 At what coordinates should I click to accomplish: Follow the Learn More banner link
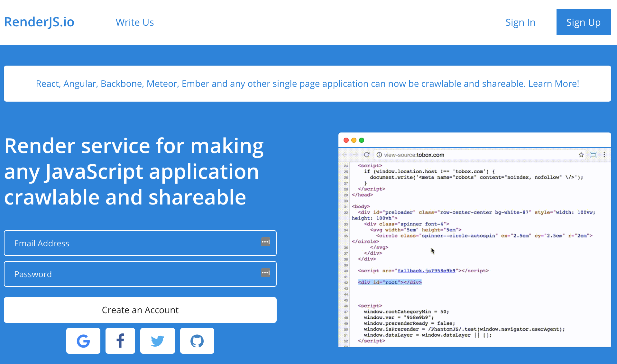pyautogui.click(x=553, y=84)
